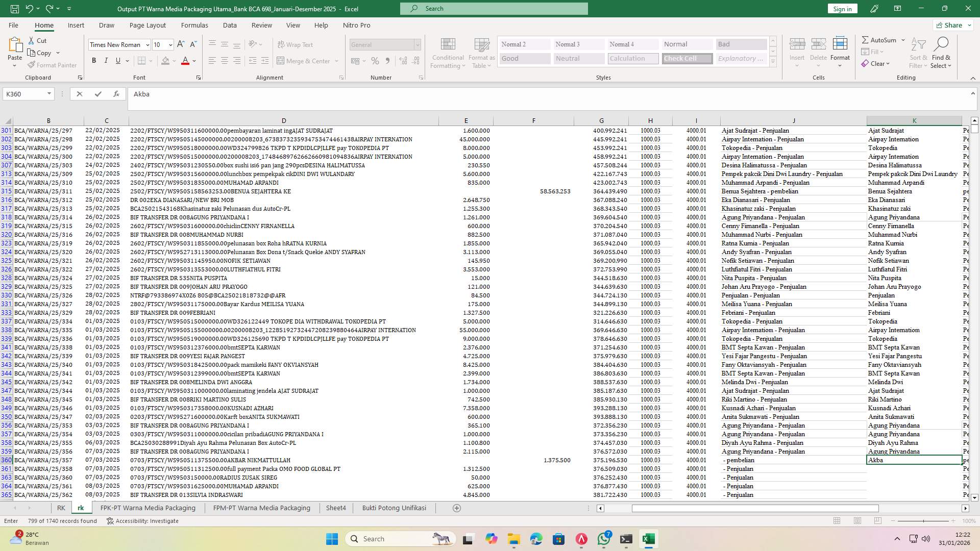Click the Name Box showing K360

[x=26, y=94]
